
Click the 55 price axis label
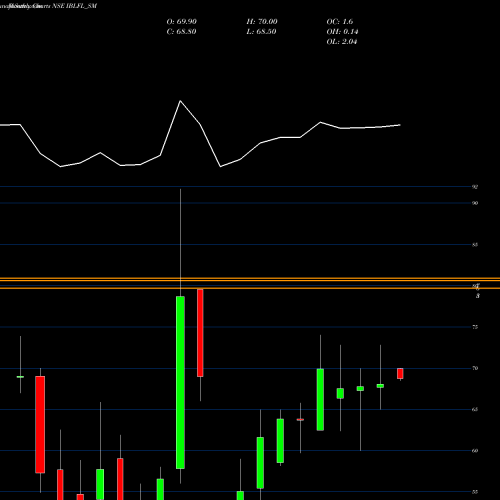[x=475, y=492]
